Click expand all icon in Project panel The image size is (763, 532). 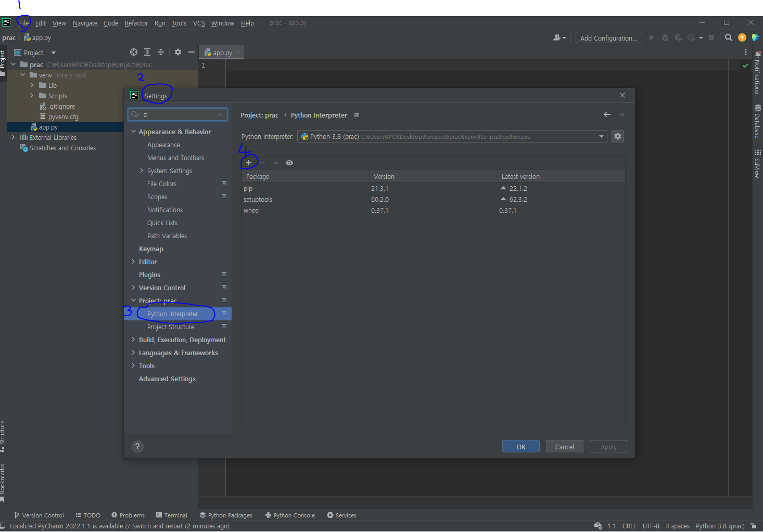coord(147,52)
